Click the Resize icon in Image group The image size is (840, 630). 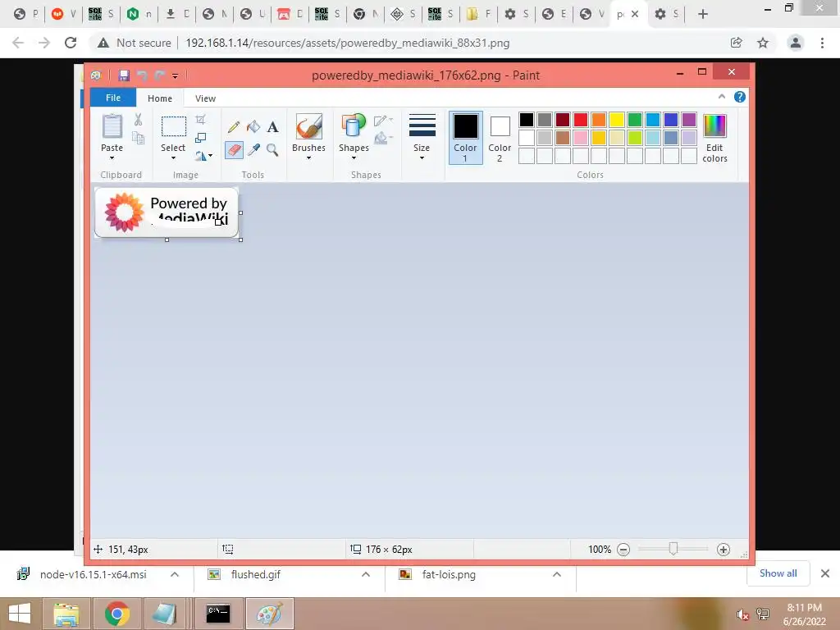click(x=200, y=138)
